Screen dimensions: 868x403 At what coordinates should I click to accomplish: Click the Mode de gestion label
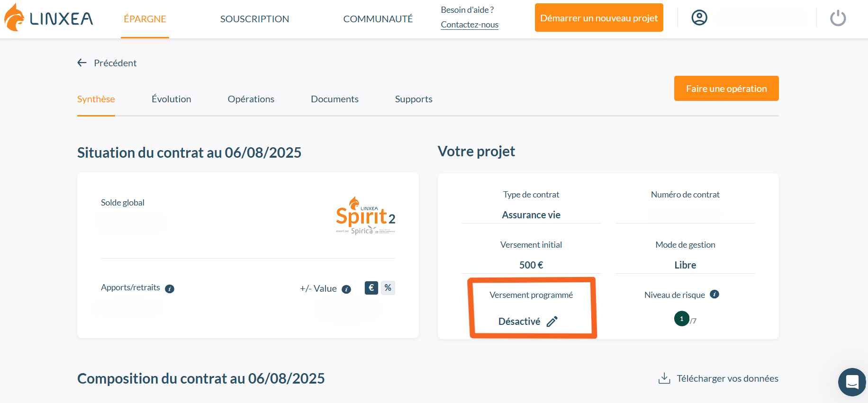685,245
